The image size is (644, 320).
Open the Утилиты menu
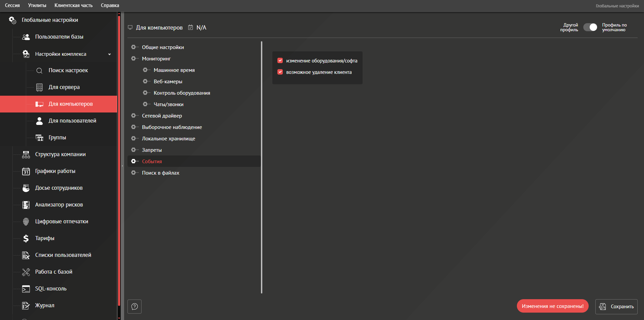37,5
